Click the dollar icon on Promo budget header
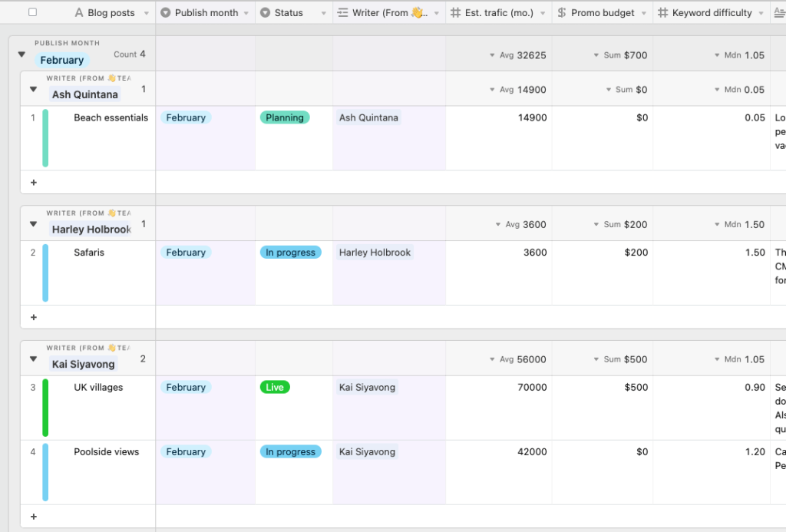This screenshot has height=532, width=786. [x=560, y=12]
